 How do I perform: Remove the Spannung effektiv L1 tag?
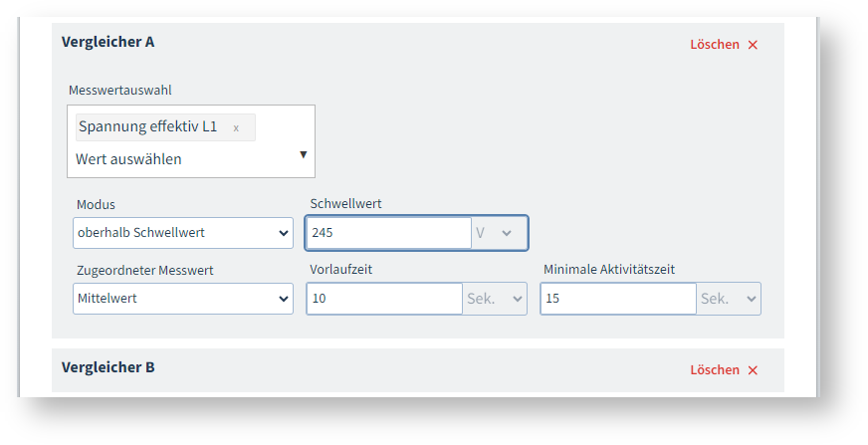pos(236,127)
